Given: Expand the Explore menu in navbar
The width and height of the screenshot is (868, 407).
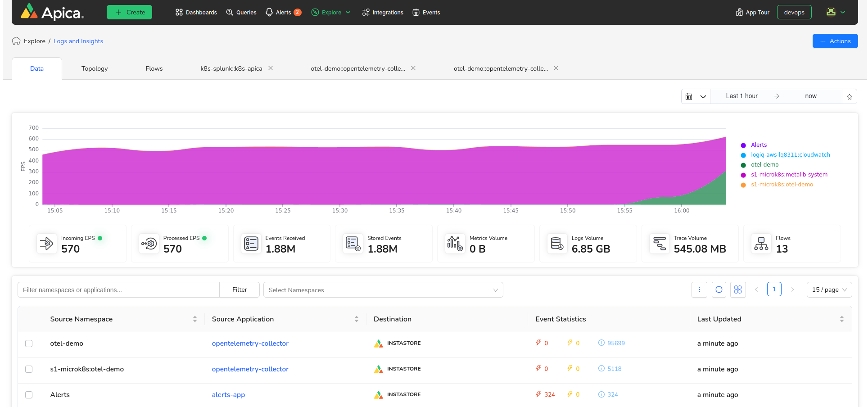Looking at the screenshot, I should (331, 12).
